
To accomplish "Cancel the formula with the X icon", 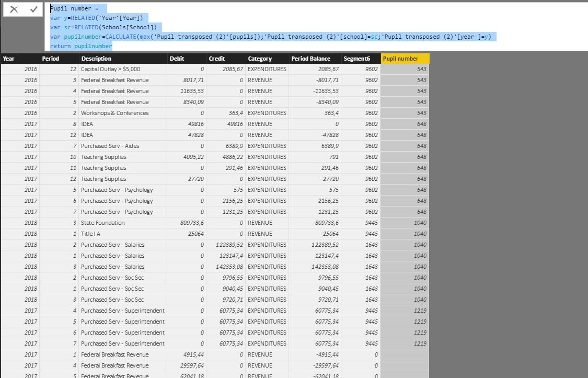I will point(14,9).
